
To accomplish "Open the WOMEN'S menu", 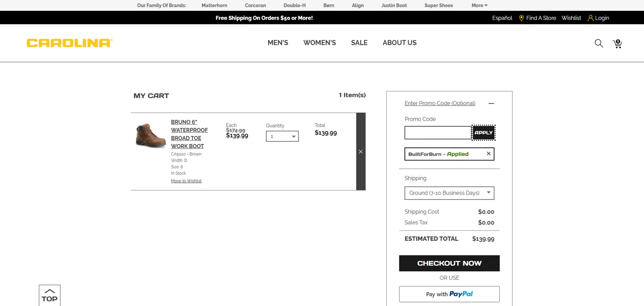I will [x=319, y=43].
